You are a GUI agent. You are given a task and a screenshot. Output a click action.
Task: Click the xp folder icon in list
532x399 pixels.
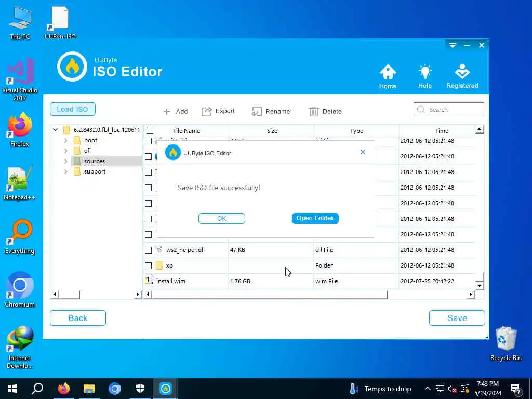point(159,265)
